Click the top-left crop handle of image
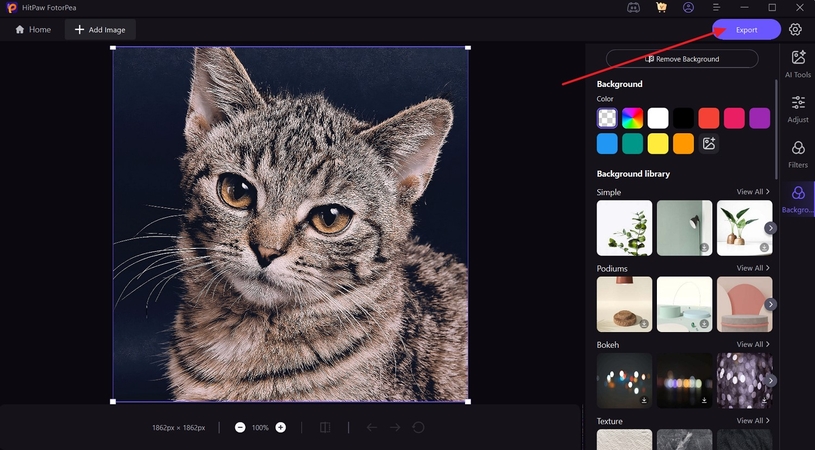The width and height of the screenshot is (815, 450). (113, 48)
